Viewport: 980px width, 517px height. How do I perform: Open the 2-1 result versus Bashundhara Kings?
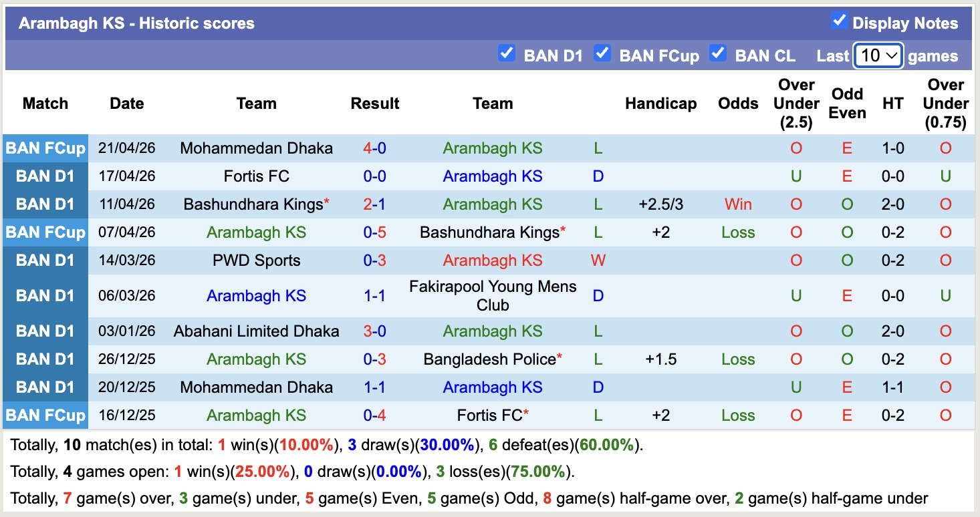pos(374,204)
